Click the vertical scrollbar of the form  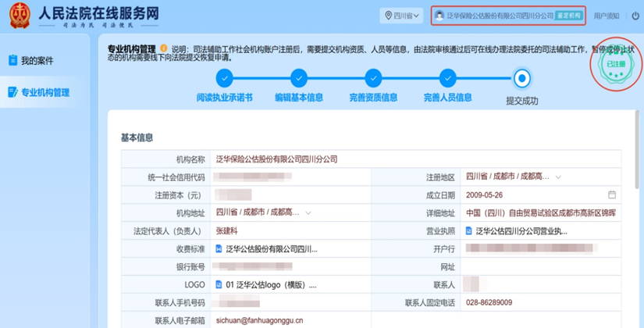[637, 150]
